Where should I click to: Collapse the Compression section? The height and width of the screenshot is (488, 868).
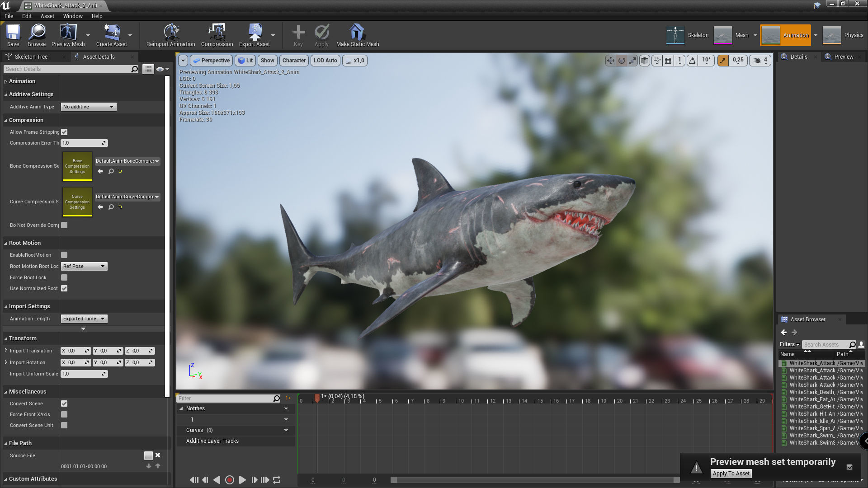click(6, 120)
